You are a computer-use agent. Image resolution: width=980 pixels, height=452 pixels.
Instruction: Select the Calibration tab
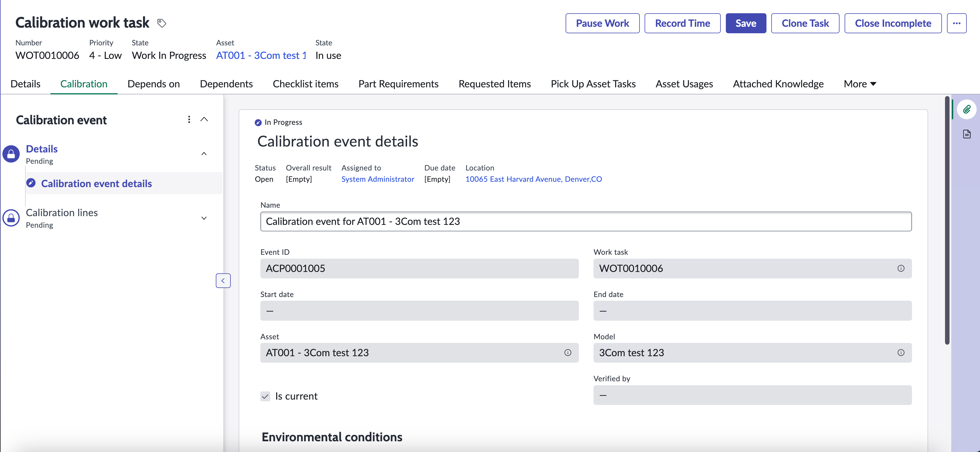pos(84,84)
